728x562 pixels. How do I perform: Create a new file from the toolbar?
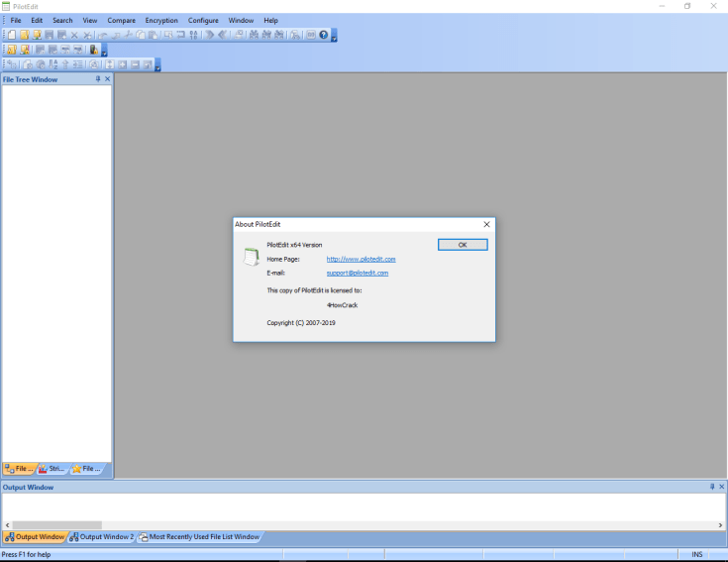(x=12, y=35)
